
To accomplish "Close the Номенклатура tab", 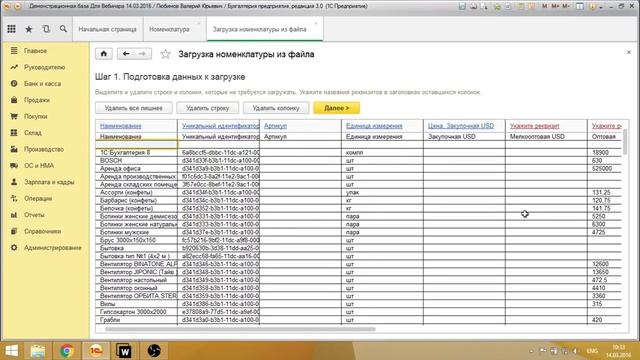I will 199,23.
